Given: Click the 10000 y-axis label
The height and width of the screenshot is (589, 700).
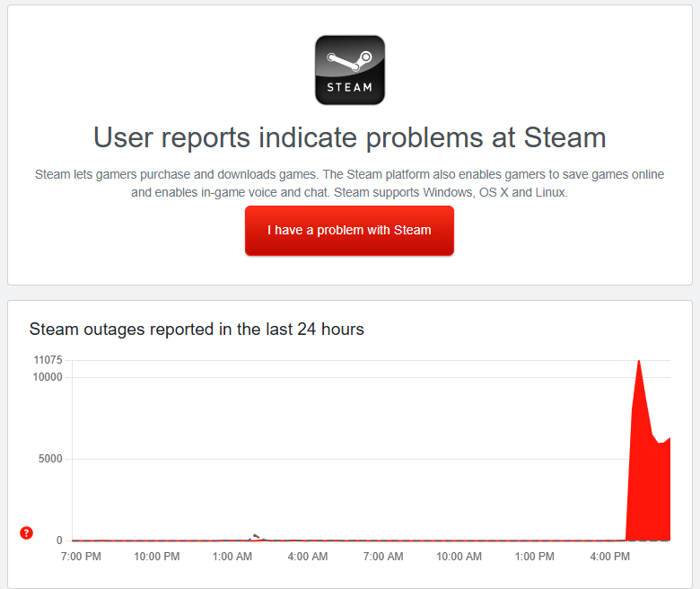Looking at the screenshot, I should tap(48, 377).
